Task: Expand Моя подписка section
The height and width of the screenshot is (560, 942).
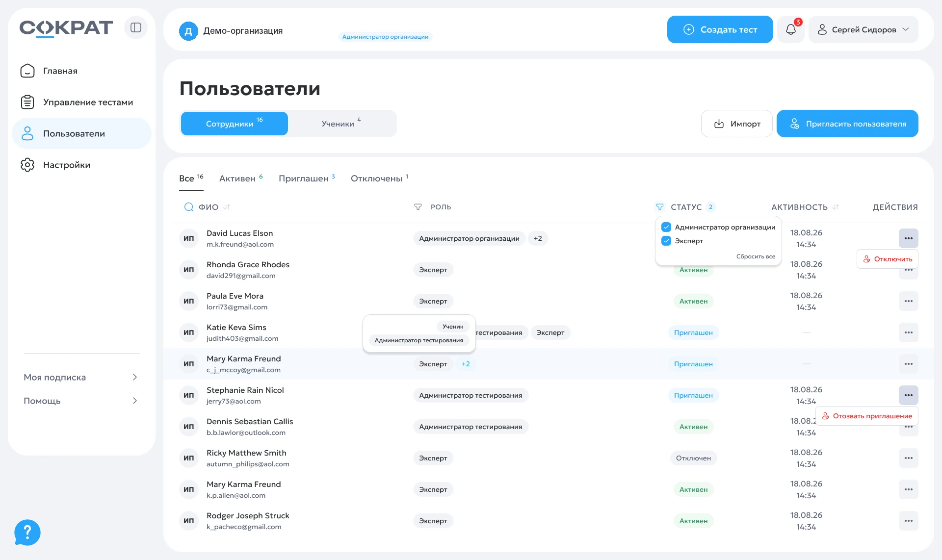Action: pos(81,377)
